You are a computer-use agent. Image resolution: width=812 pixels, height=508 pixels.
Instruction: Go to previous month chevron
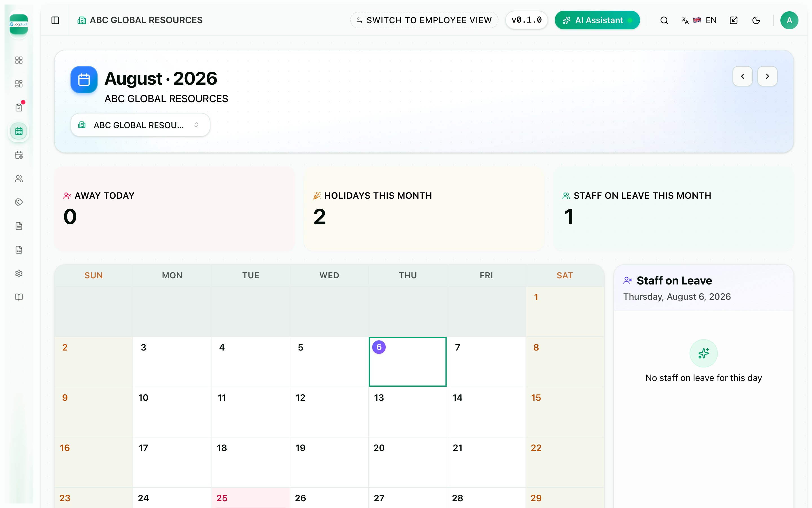tap(743, 76)
